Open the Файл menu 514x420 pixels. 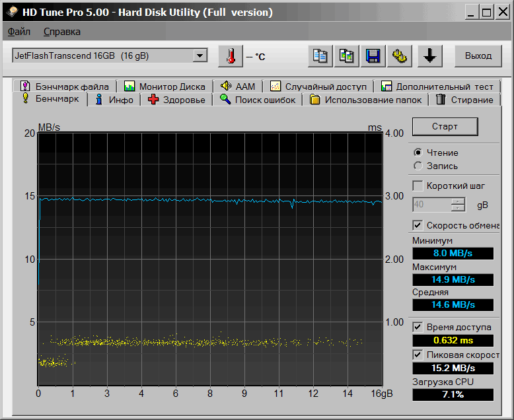point(19,32)
